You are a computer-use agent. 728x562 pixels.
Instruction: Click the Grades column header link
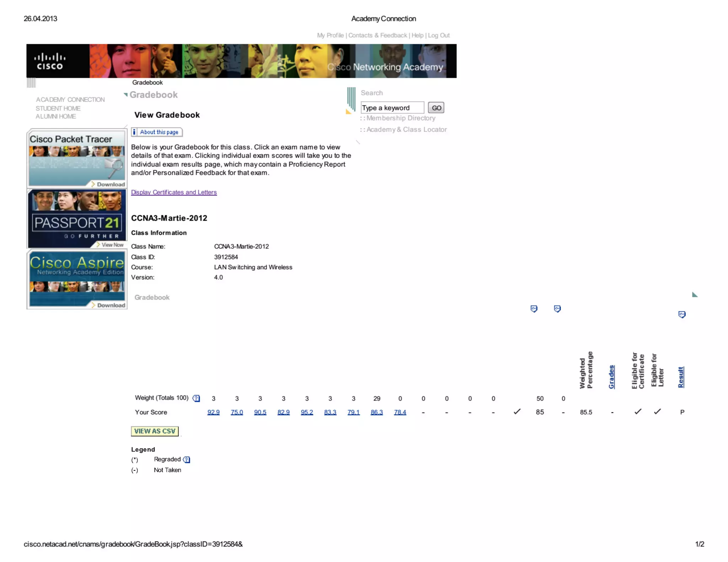click(611, 377)
